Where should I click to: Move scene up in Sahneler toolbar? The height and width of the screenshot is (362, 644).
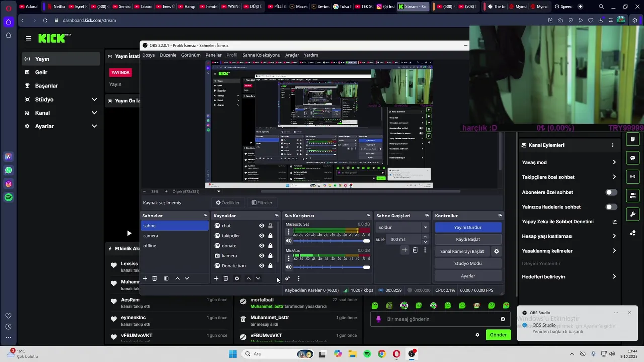(177, 278)
